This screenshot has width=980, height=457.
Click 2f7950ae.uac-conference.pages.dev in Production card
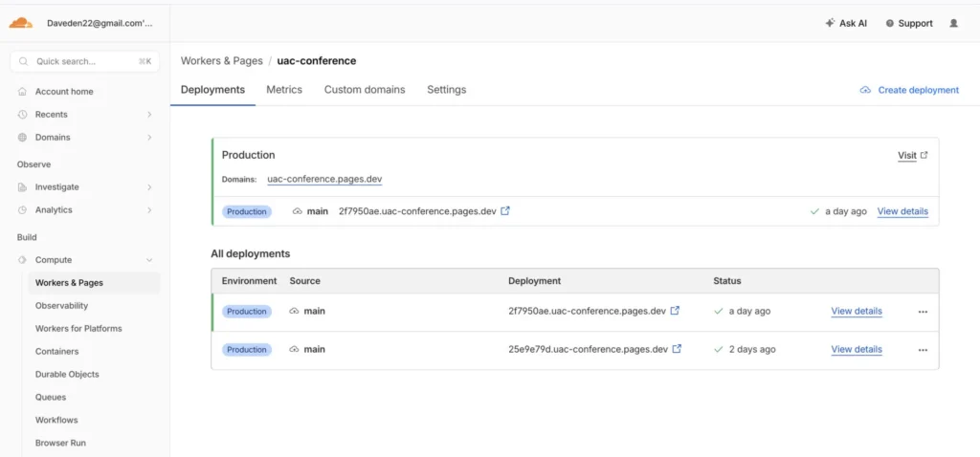[x=417, y=211]
